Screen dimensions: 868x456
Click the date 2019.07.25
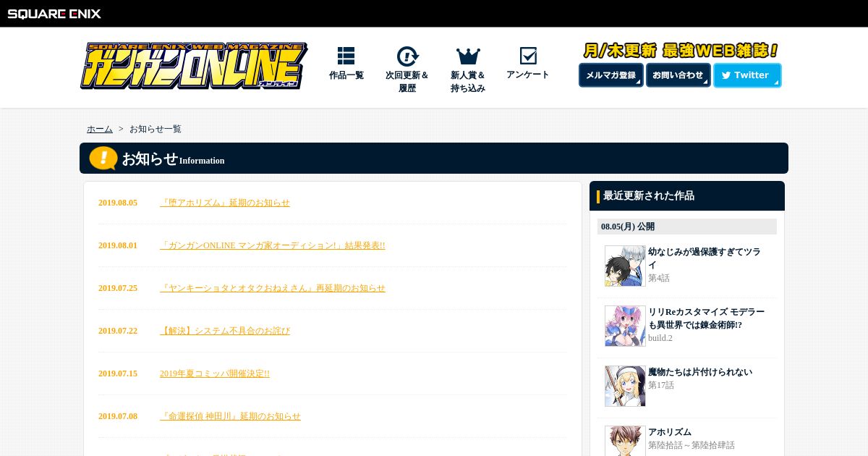click(118, 288)
